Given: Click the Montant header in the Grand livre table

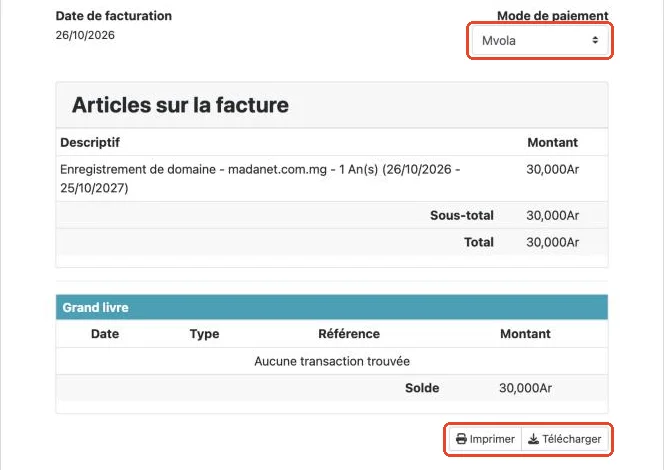Looking at the screenshot, I should click(526, 334).
